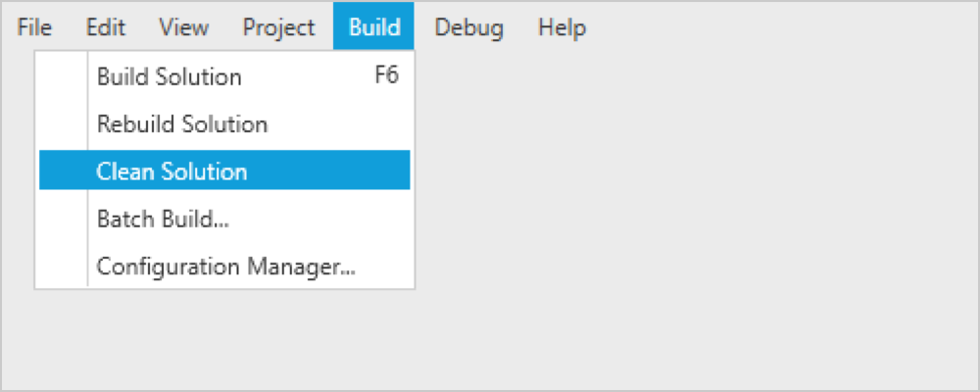Image resolution: width=980 pixels, height=392 pixels.
Task: Launch Configuration Manager...
Action: pyautogui.click(x=225, y=266)
